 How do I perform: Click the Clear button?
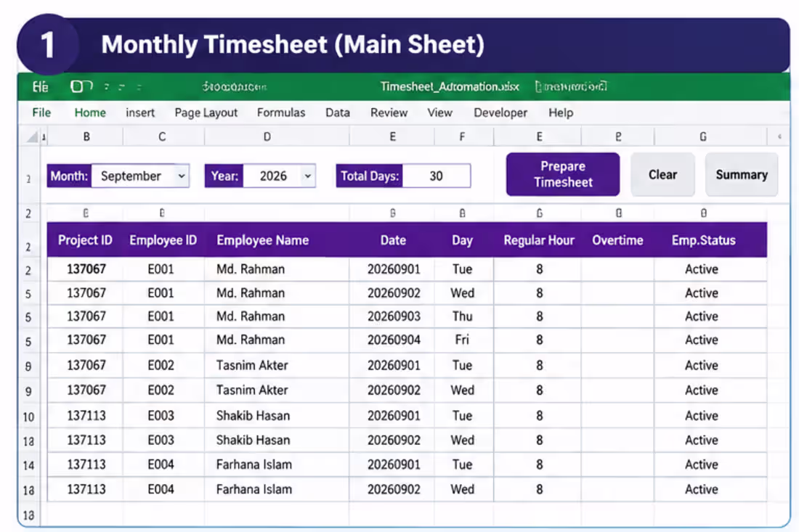pyautogui.click(x=662, y=175)
